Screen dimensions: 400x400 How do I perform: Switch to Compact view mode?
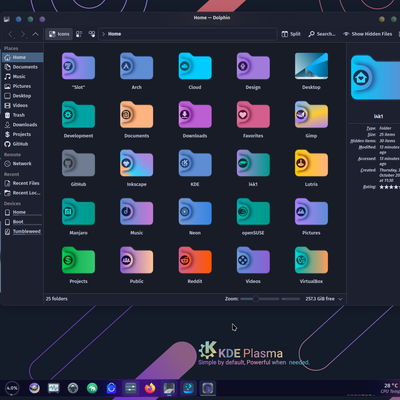(x=79, y=34)
